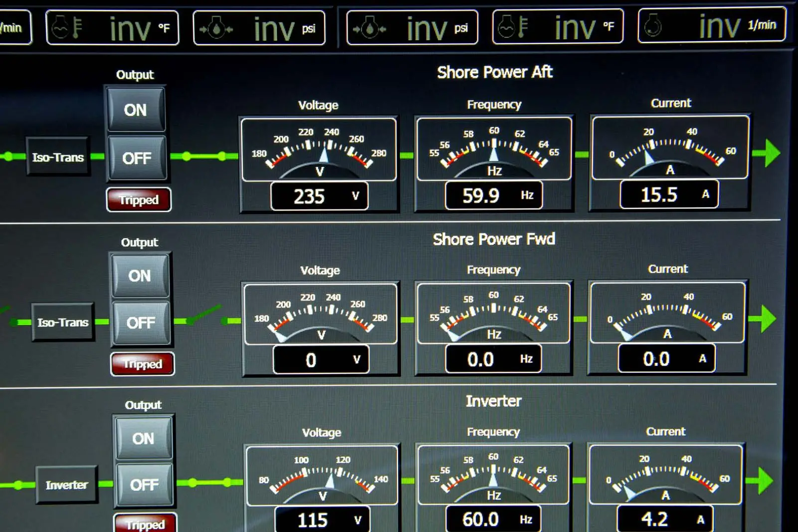Click the left engine temperature °F icon
Viewport: 798px width, 532px height.
[67, 27]
